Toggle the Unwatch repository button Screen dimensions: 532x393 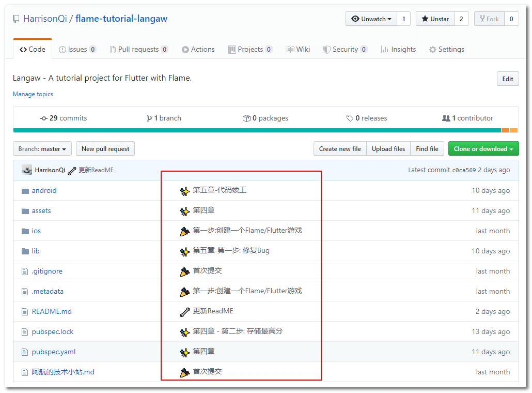(371, 19)
